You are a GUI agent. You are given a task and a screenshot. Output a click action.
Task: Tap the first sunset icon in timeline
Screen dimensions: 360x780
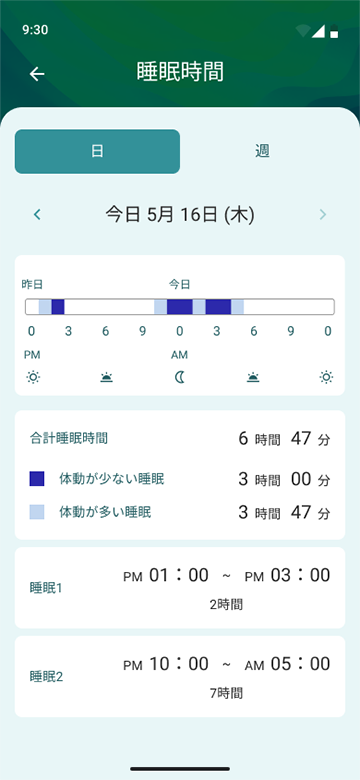106,378
